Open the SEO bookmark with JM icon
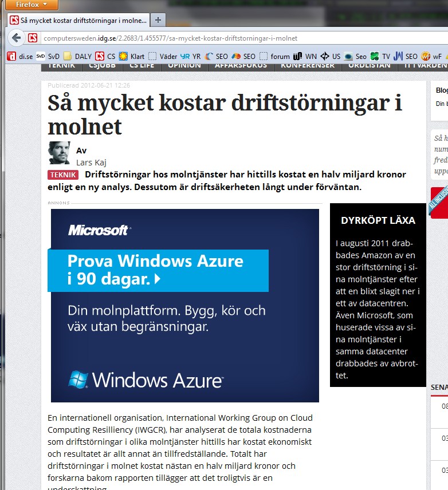 pos(406,56)
